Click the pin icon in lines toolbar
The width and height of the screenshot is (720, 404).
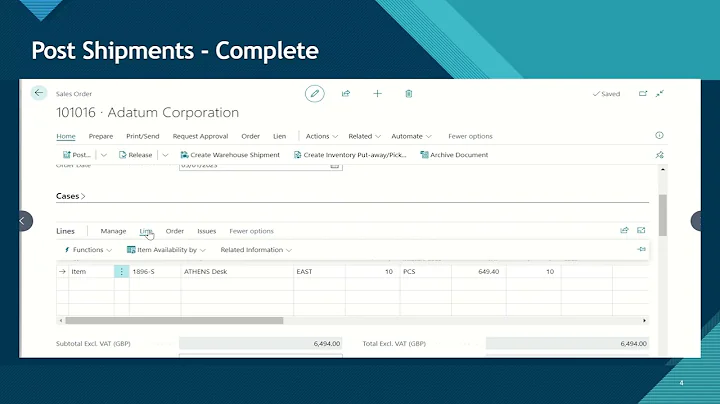[x=641, y=249]
